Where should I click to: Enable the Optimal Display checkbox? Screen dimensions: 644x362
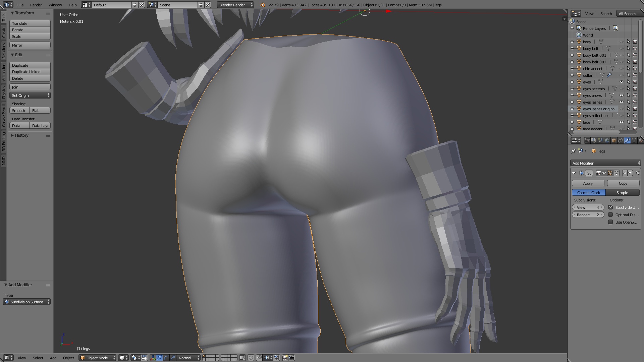(610, 215)
